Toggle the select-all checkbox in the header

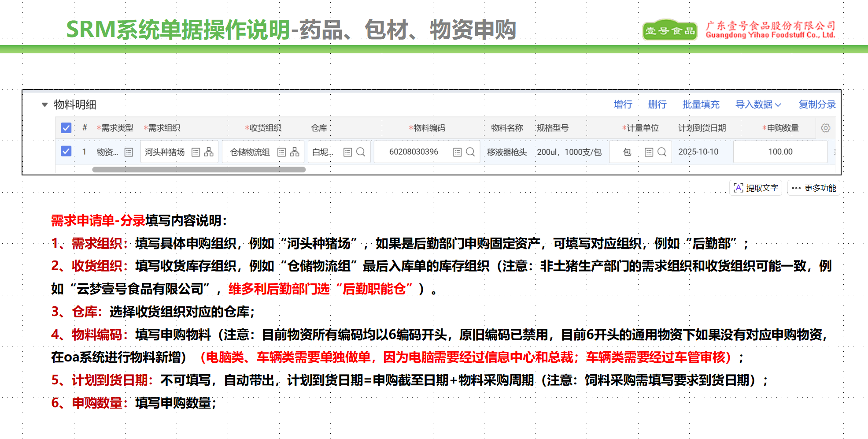(x=66, y=128)
